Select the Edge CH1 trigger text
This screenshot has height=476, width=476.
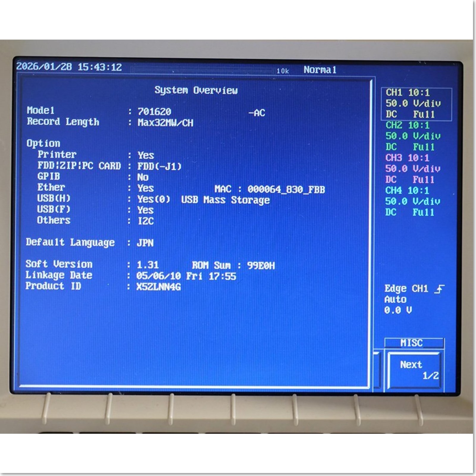tap(406, 289)
